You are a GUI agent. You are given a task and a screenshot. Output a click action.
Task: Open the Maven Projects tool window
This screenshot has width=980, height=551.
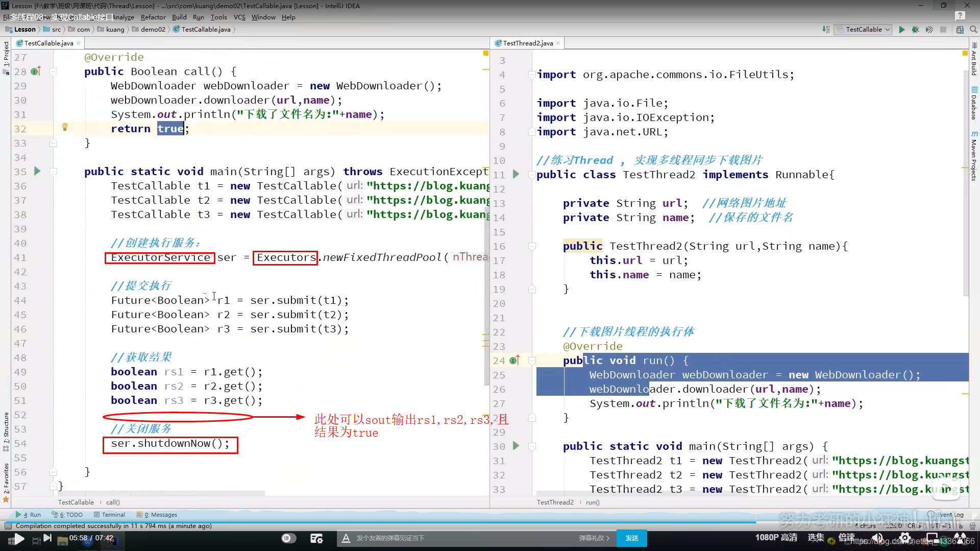[x=974, y=156]
